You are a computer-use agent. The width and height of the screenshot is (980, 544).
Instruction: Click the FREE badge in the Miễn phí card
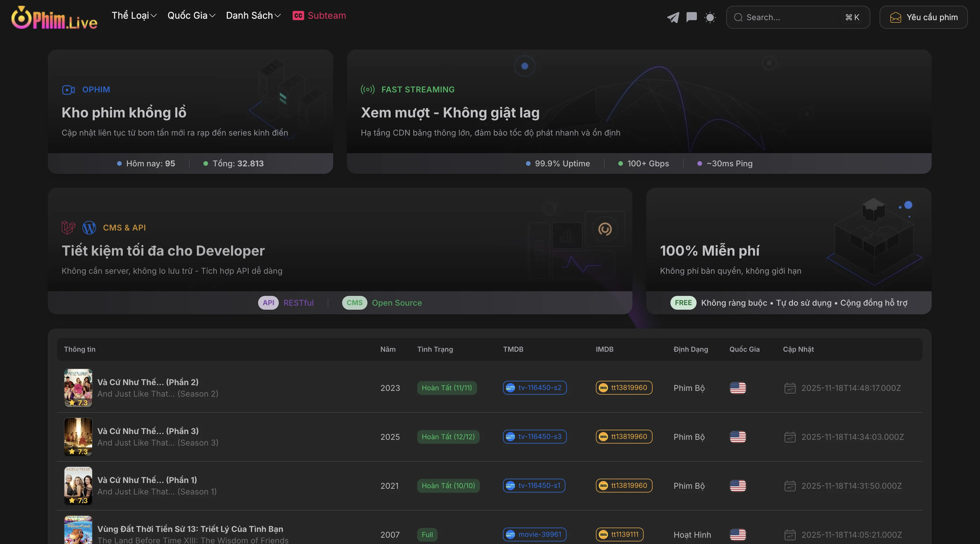pos(683,303)
